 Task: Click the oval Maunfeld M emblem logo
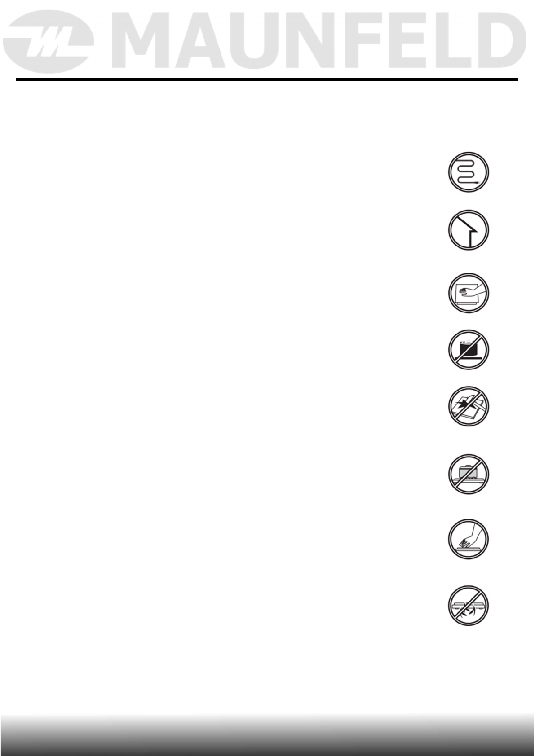(x=49, y=41)
